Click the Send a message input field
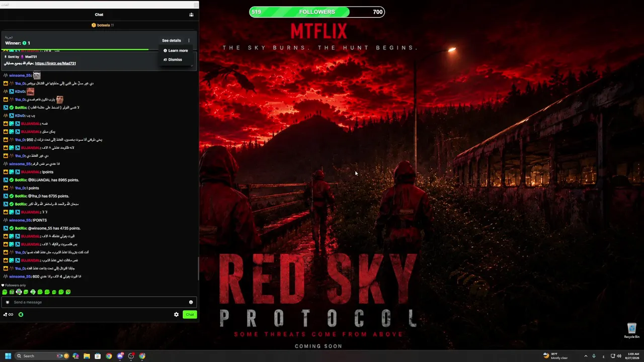This screenshot has height=362, width=644. pos(99,302)
